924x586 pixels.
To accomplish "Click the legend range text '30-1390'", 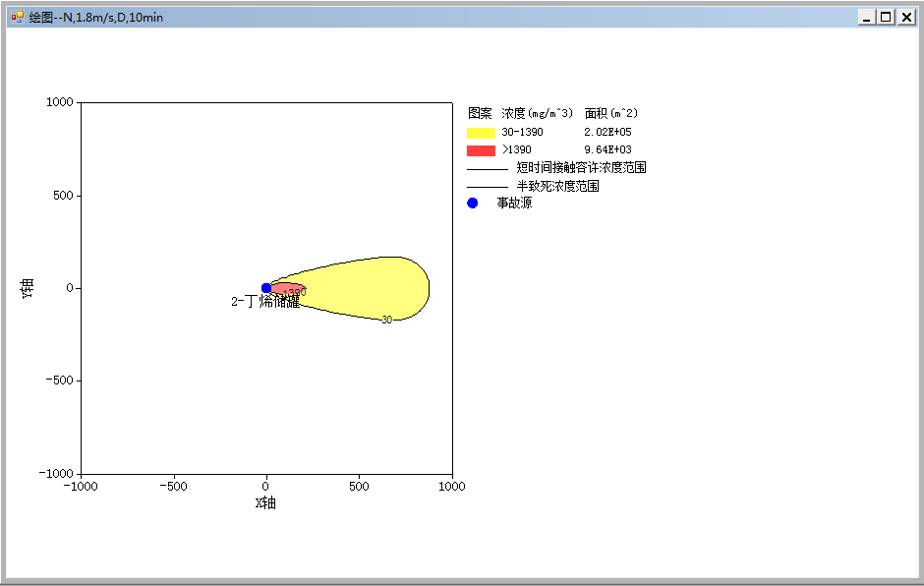I will [x=522, y=132].
